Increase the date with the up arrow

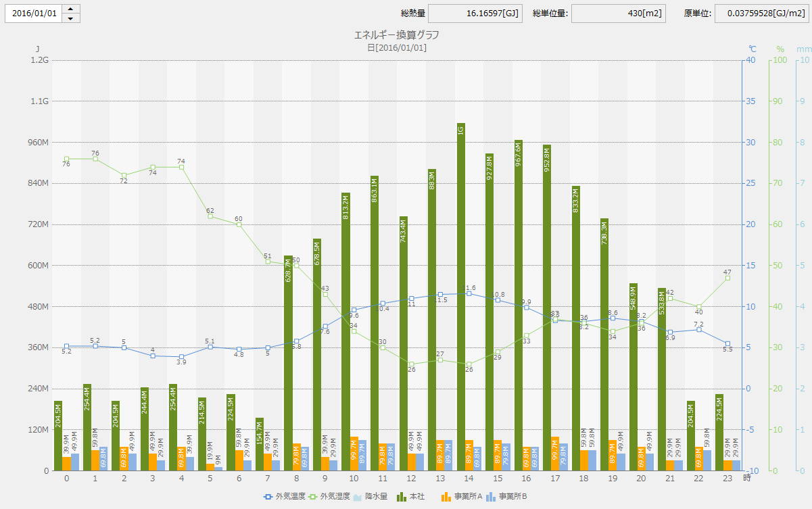coord(71,9)
